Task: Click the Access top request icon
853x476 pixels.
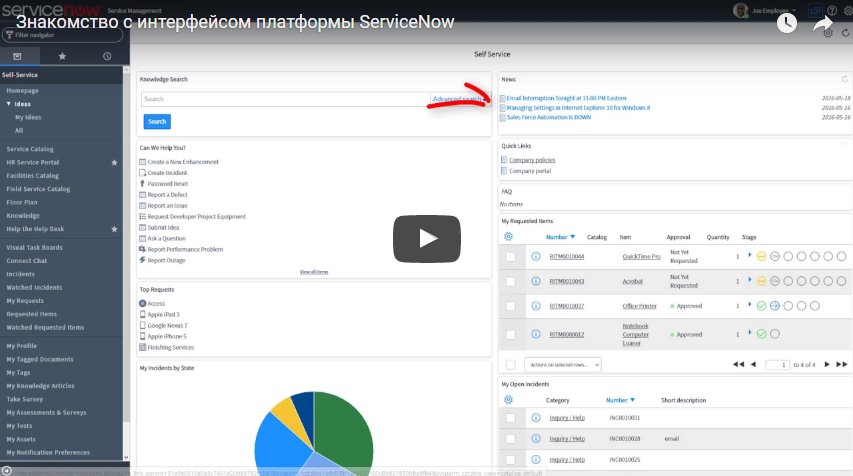Action: tap(143, 304)
